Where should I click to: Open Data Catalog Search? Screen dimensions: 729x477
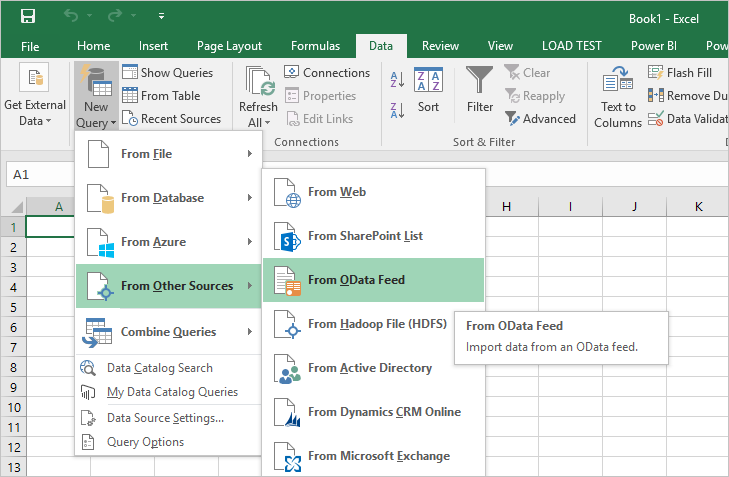168,368
